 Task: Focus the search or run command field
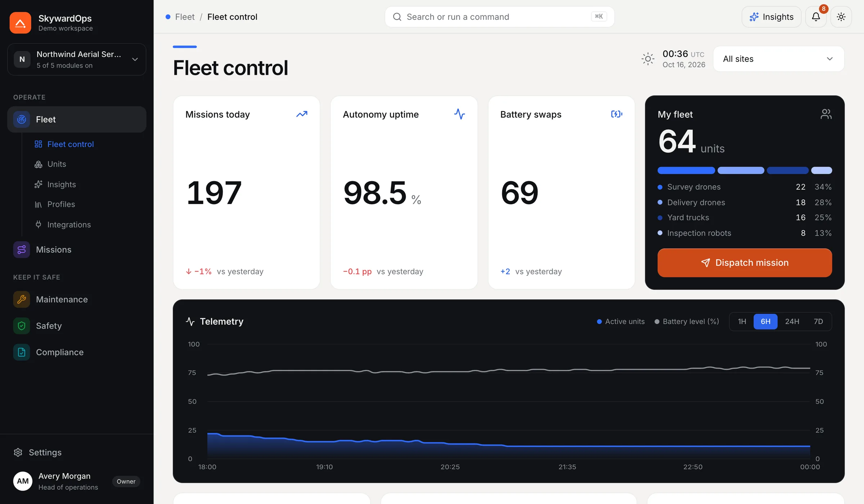point(499,17)
